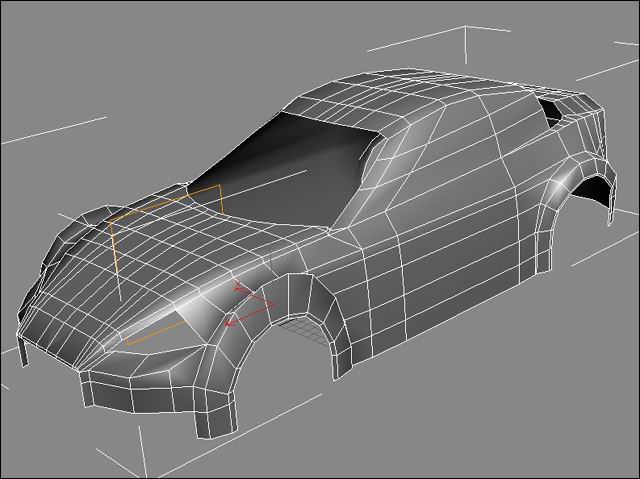Click the red transform gizmo arrows

[245, 303]
